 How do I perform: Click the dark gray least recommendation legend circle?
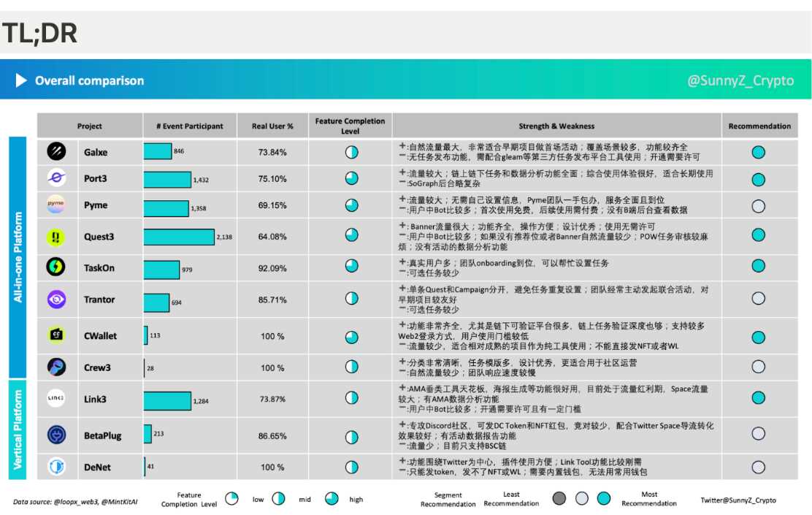(x=559, y=499)
